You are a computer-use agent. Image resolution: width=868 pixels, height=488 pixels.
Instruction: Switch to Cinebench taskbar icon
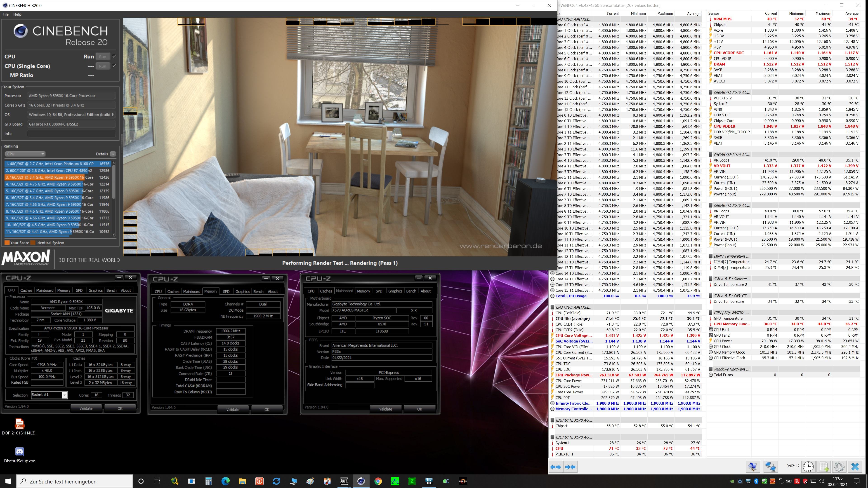361,481
